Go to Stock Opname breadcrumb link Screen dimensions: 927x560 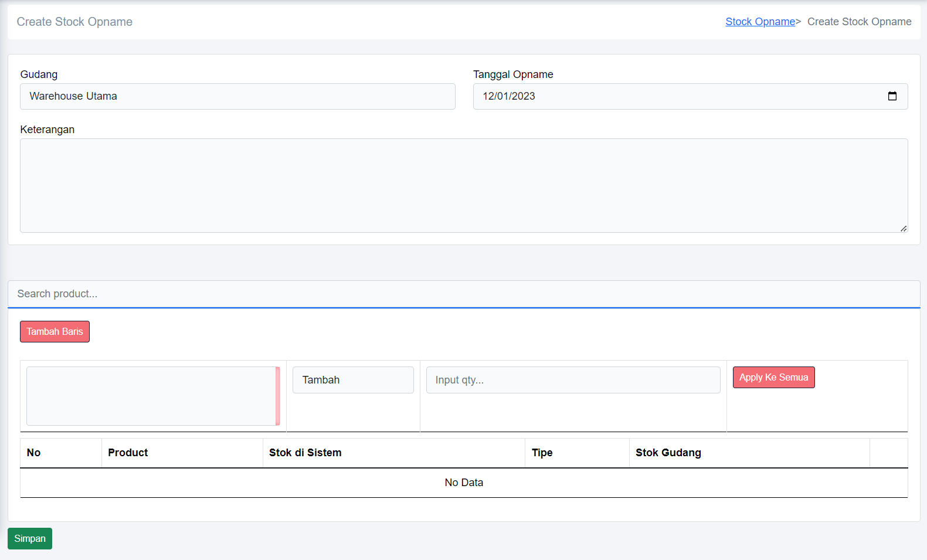click(760, 22)
